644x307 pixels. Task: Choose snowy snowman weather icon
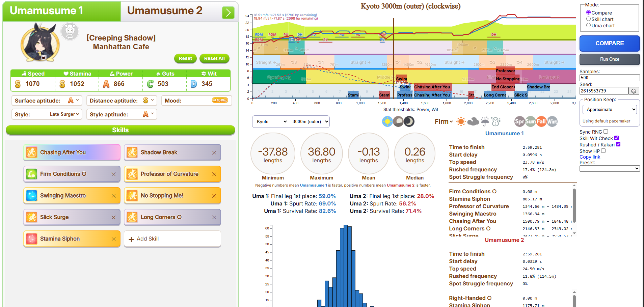point(496,121)
